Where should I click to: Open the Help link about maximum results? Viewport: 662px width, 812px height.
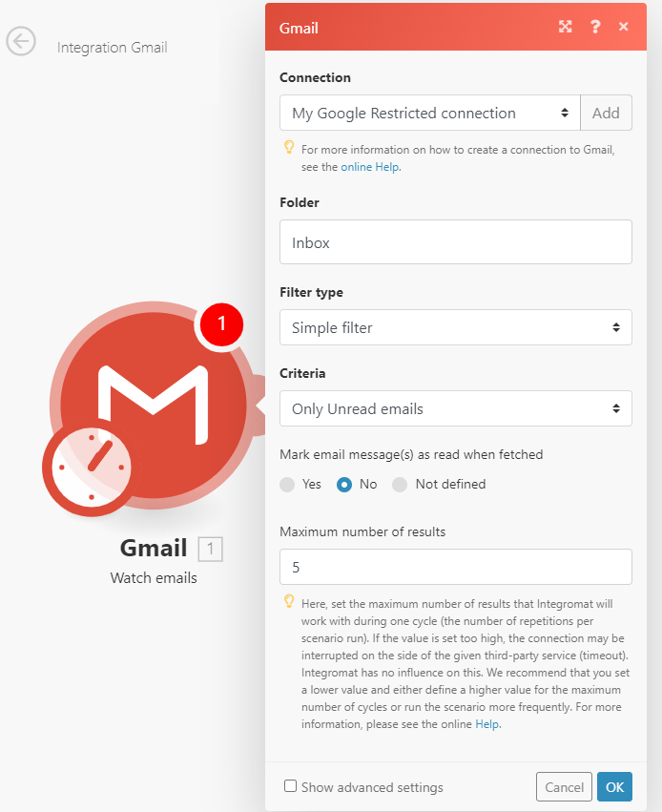pyautogui.click(x=487, y=724)
